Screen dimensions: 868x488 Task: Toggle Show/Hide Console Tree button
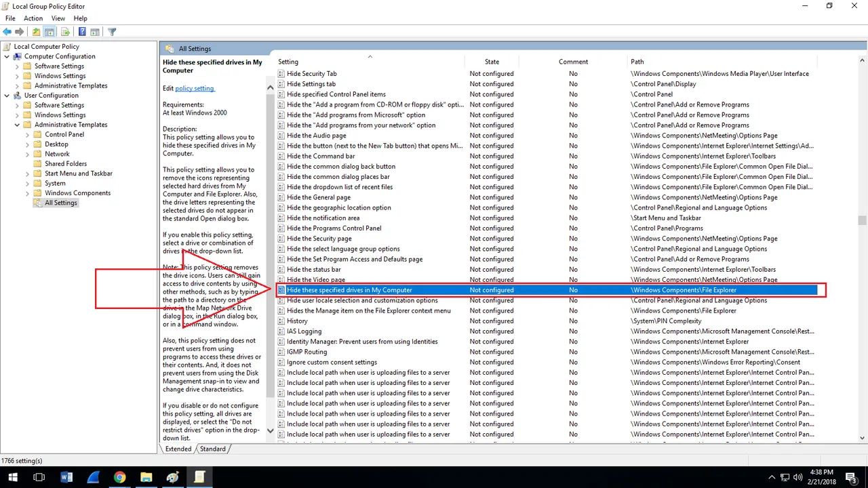[50, 32]
